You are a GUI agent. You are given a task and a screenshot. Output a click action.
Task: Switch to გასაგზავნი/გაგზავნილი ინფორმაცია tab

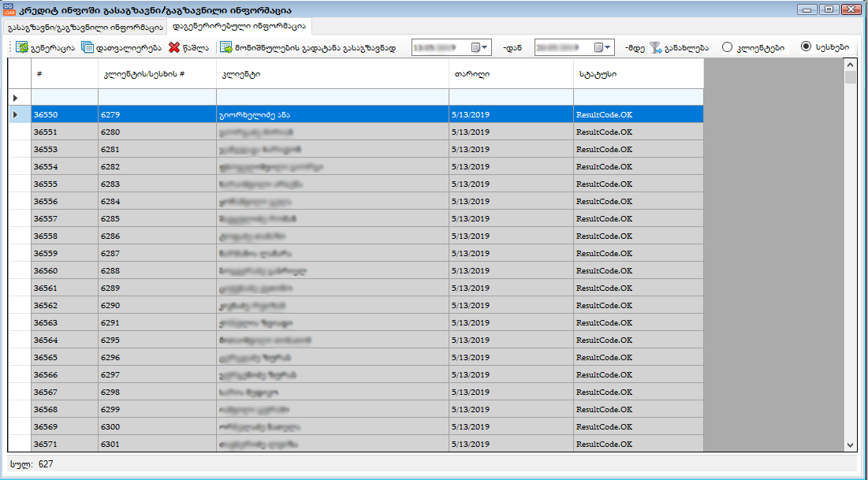click(84, 26)
